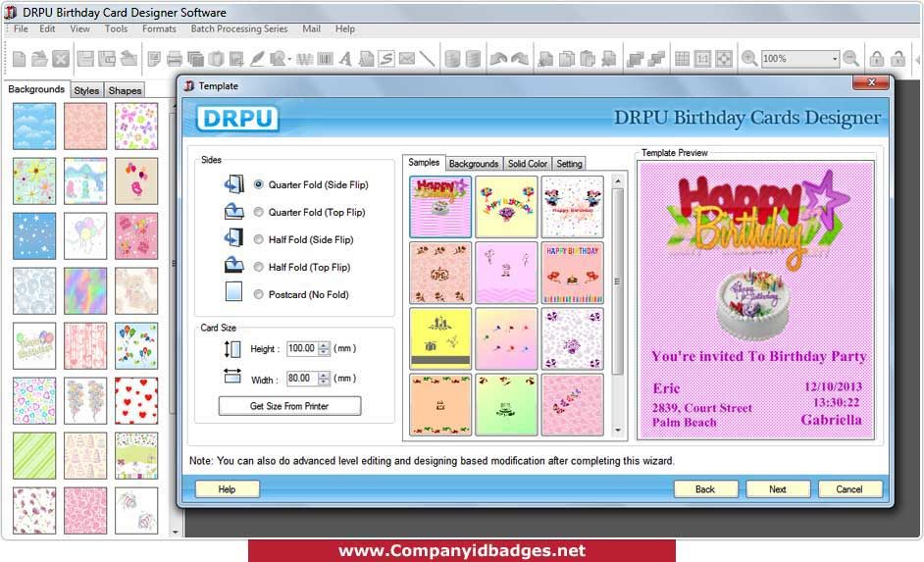Switch to the Styles tab in left panel
Image resolution: width=924 pixels, height=562 pixels.
tap(86, 90)
